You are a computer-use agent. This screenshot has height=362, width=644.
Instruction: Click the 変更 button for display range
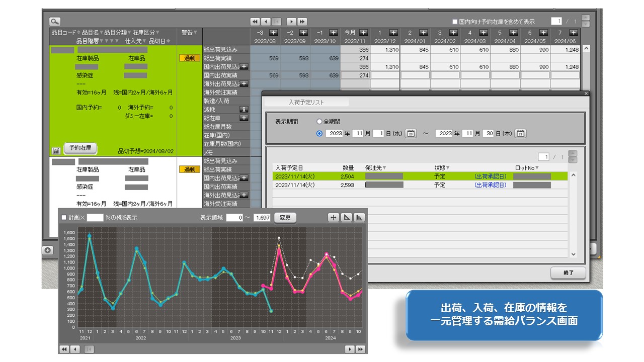285,218
